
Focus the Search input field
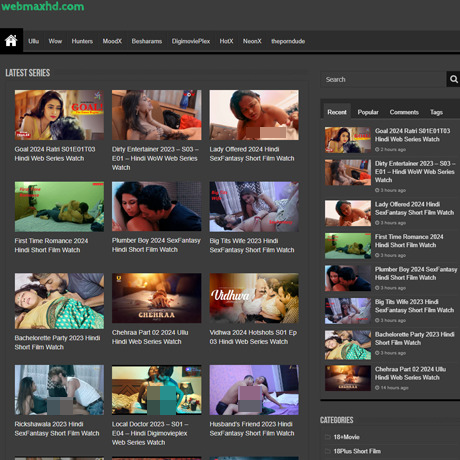[383, 79]
